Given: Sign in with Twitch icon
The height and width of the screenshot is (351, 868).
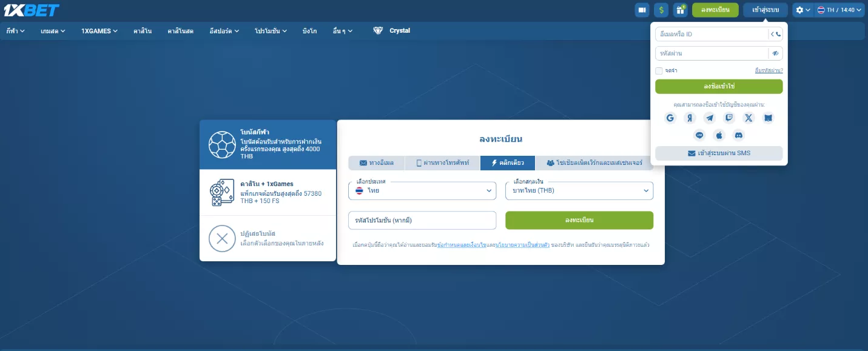Looking at the screenshot, I should [x=729, y=118].
